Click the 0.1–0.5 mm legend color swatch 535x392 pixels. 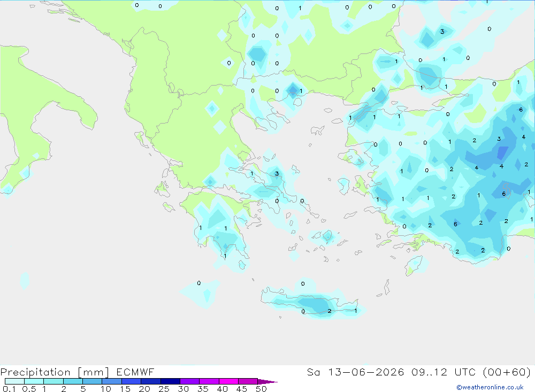tap(14, 381)
